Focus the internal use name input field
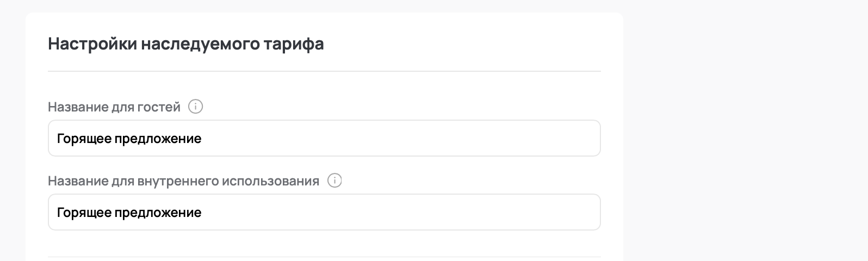The width and height of the screenshot is (868, 261). point(381,212)
